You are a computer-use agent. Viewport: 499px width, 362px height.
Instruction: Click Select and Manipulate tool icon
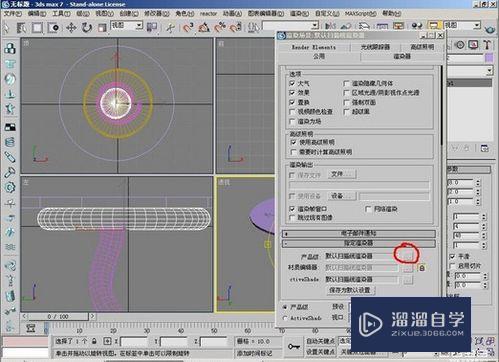click(x=170, y=27)
